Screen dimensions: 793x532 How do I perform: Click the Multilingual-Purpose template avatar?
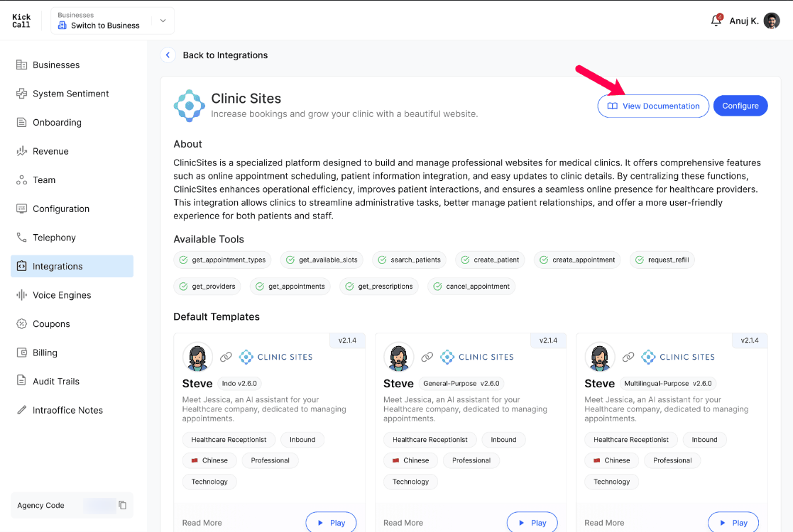coord(600,357)
